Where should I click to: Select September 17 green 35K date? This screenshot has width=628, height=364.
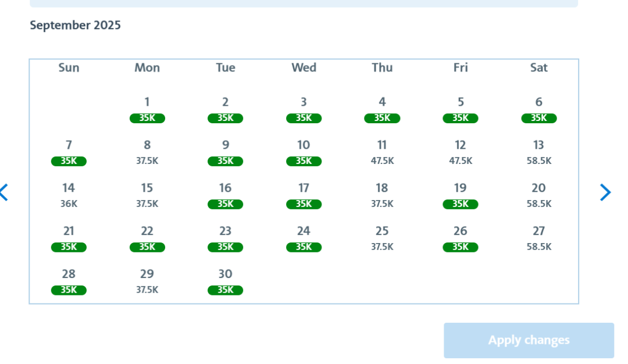pos(304,195)
